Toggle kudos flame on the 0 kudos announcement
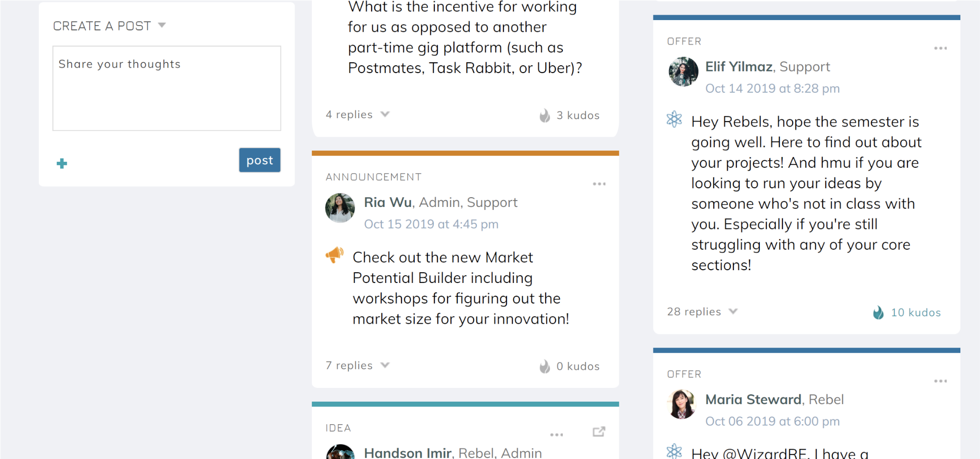 coord(545,366)
